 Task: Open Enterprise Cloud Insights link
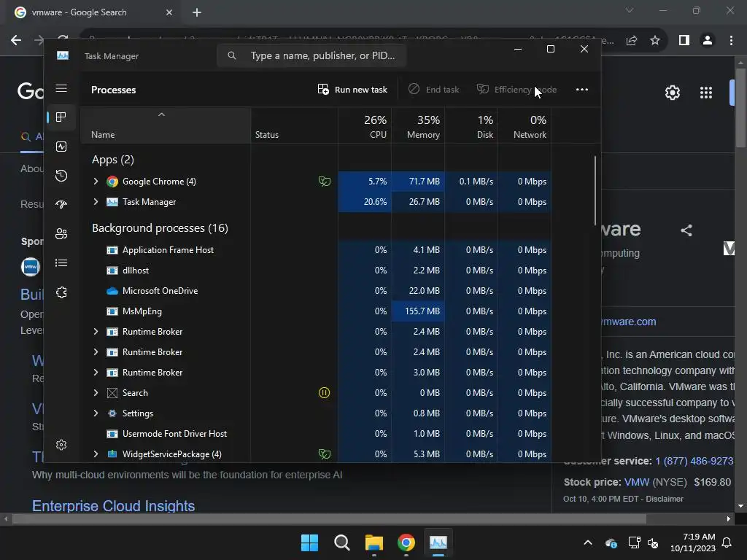point(113,506)
